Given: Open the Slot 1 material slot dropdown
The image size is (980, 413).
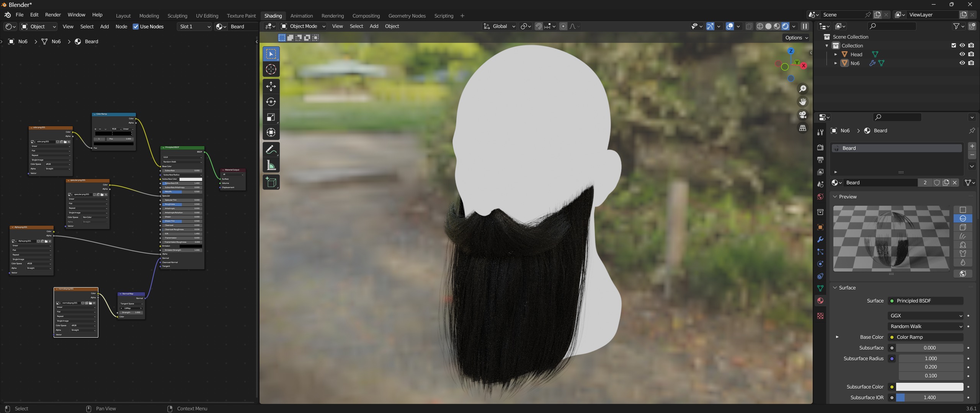Looking at the screenshot, I should [x=194, y=26].
